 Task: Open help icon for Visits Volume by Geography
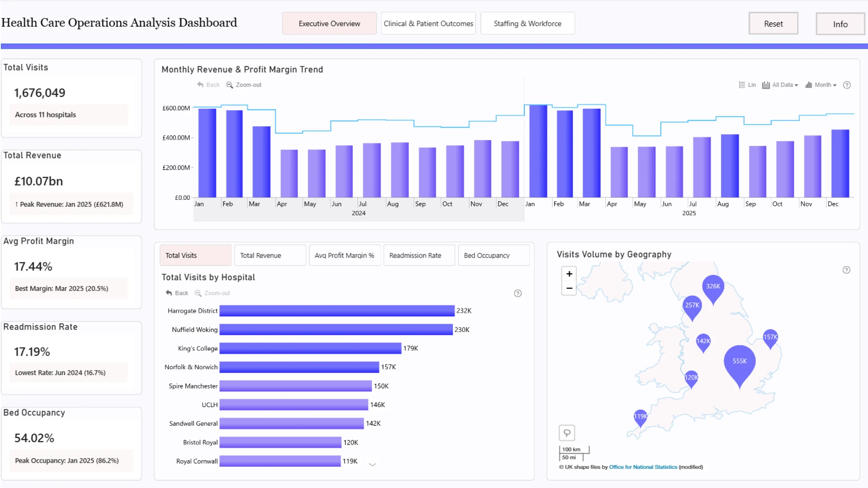846,270
